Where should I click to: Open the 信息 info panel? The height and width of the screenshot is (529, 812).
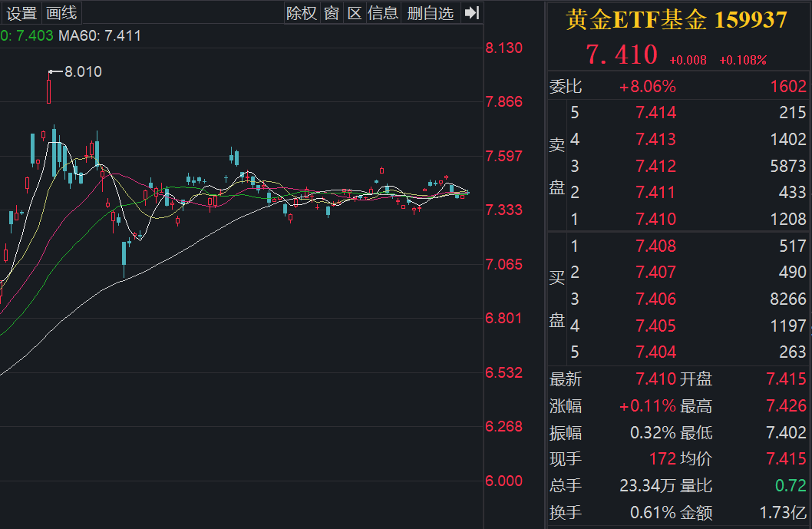click(383, 13)
